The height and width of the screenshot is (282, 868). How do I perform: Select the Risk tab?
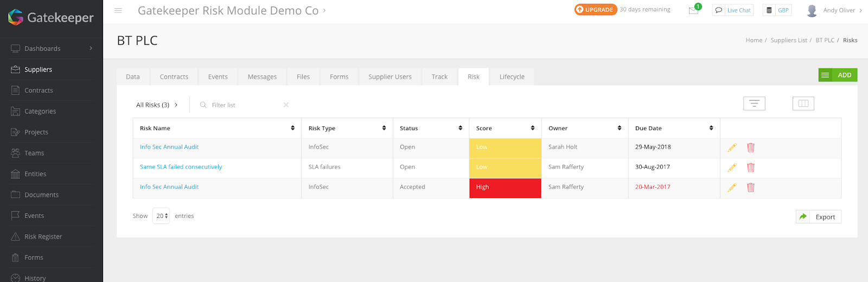click(474, 76)
